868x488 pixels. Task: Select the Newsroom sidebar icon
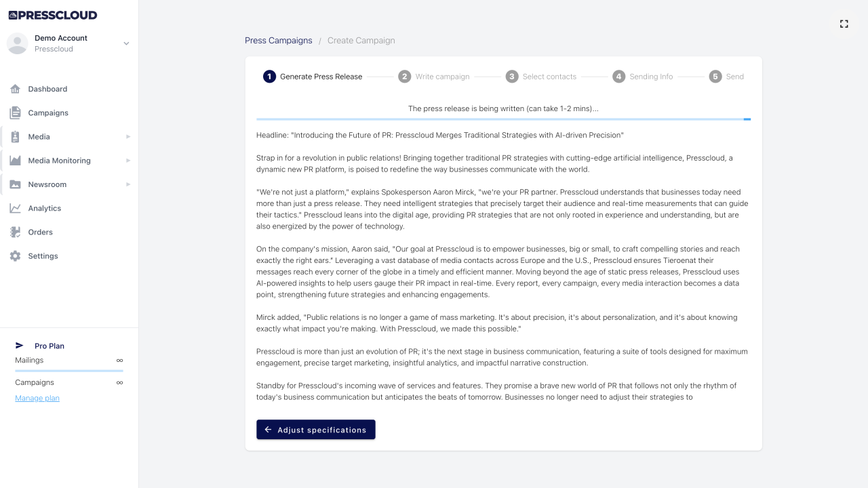[x=15, y=184]
